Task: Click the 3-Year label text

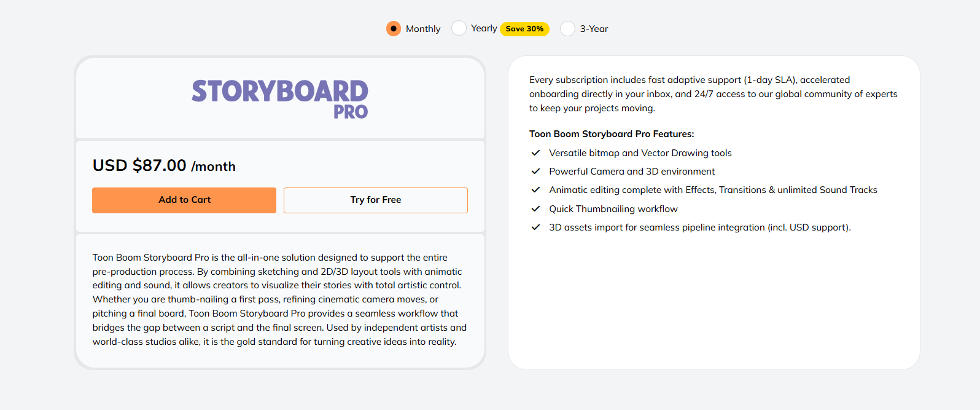Action: click(x=594, y=29)
